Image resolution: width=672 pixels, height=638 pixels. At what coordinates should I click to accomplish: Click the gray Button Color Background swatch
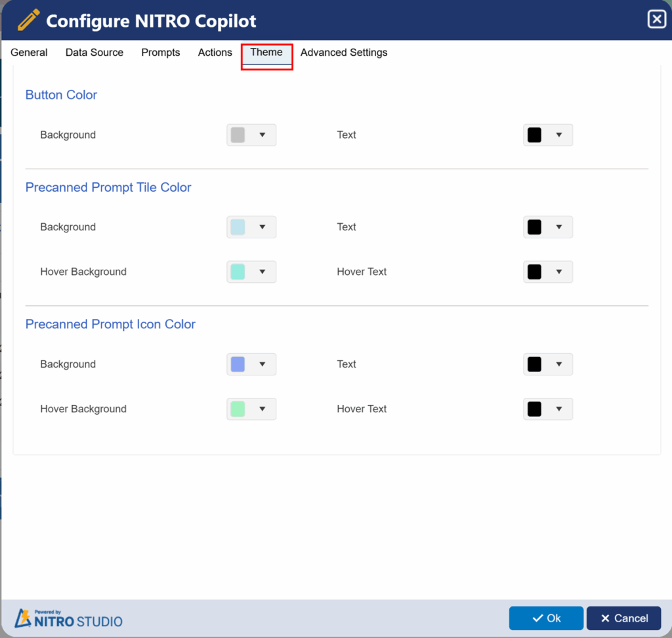coord(238,135)
